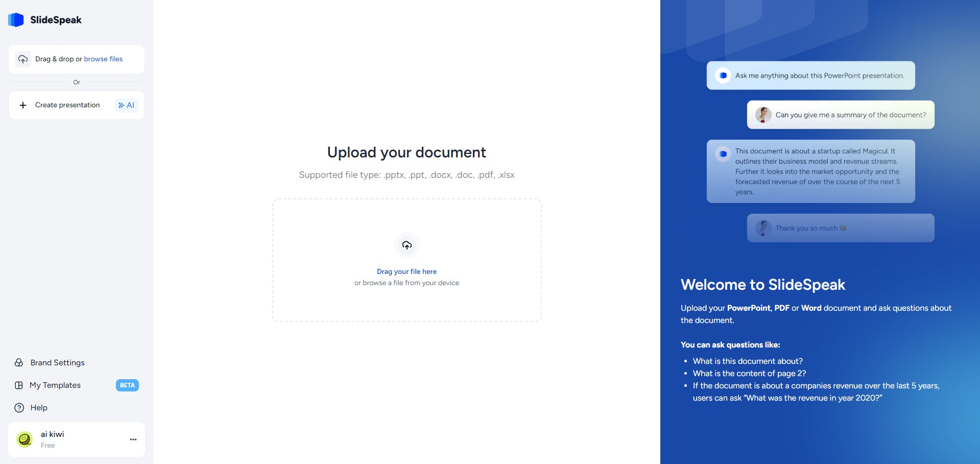
Task: Click the Supported file type text line
Action: pyautogui.click(x=407, y=175)
